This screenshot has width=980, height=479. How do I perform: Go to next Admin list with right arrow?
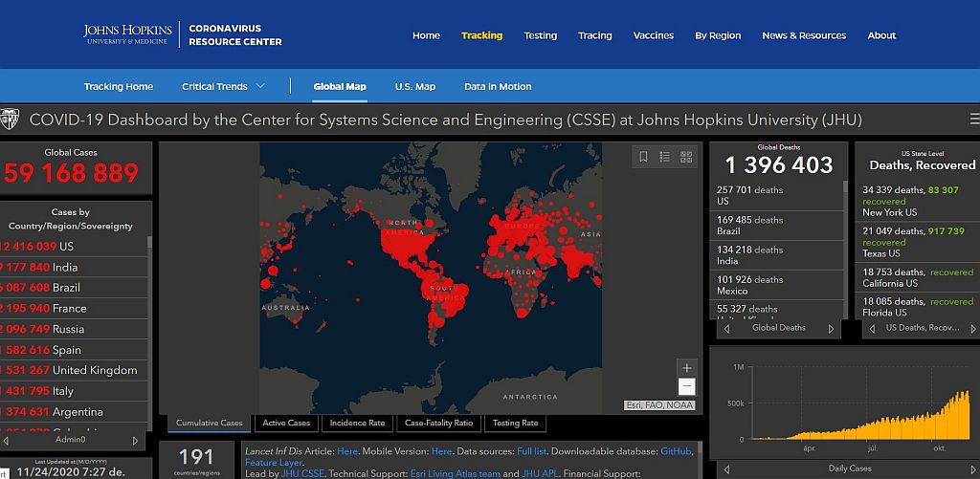(x=135, y=441)
